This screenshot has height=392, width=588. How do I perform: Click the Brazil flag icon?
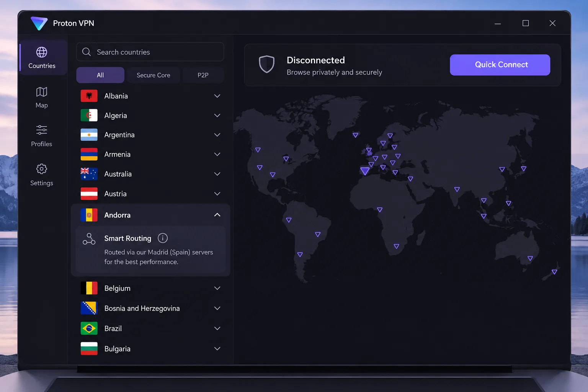tap(89, 328)
